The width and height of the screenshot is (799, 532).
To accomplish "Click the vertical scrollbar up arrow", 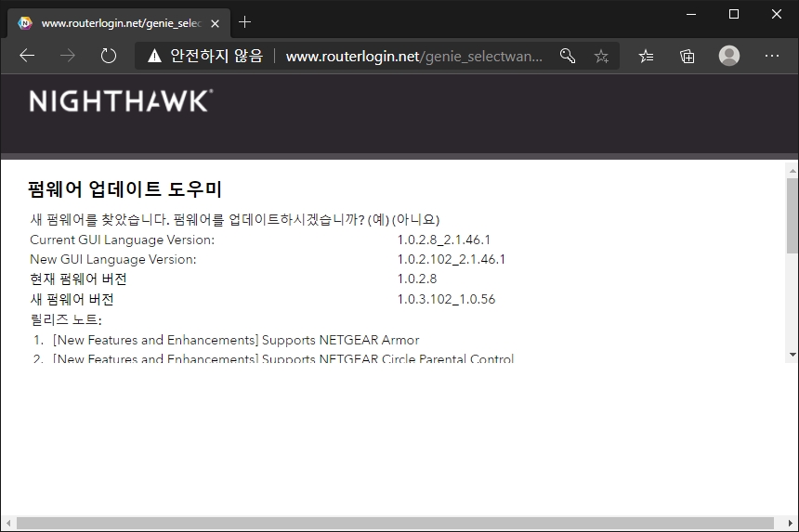I will (x=792, y=170).
